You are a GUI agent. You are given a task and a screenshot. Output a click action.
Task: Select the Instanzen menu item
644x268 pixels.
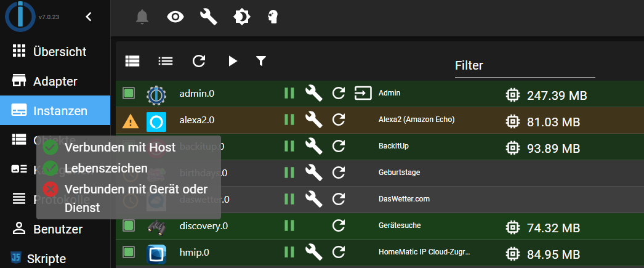55,110
